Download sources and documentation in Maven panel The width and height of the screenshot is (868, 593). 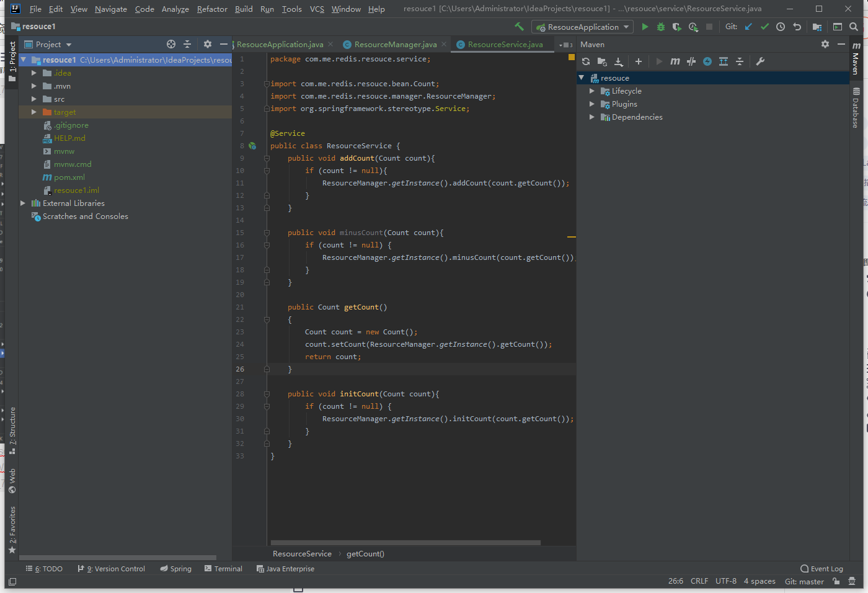point(618,61)
